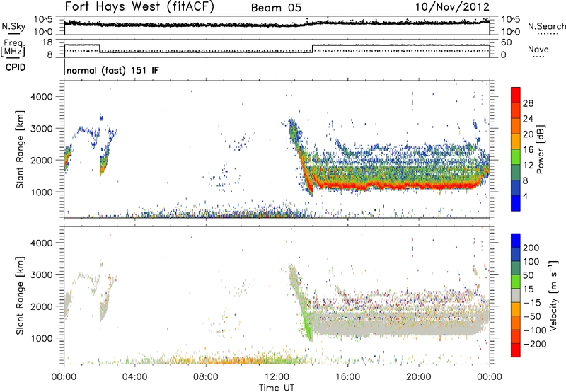Click the velocity panel "2000" range tick

point(41,306)
